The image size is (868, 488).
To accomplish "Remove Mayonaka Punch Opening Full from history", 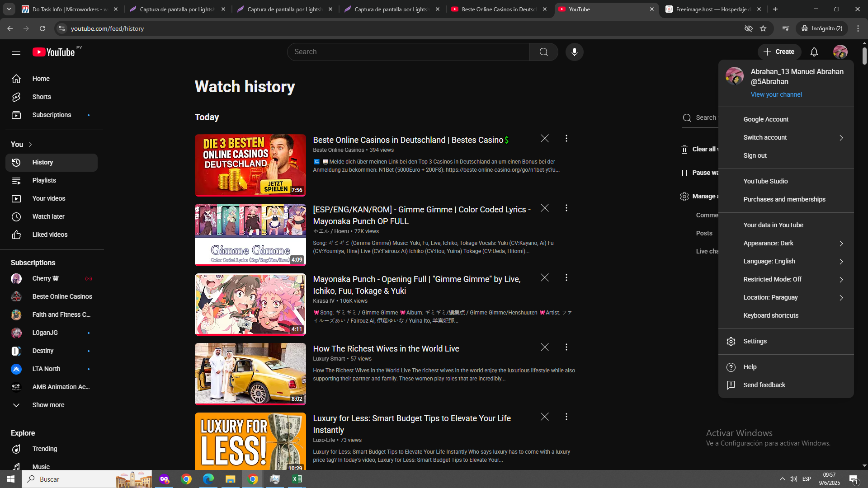I will pyautogui.click(x=545, y=278).
